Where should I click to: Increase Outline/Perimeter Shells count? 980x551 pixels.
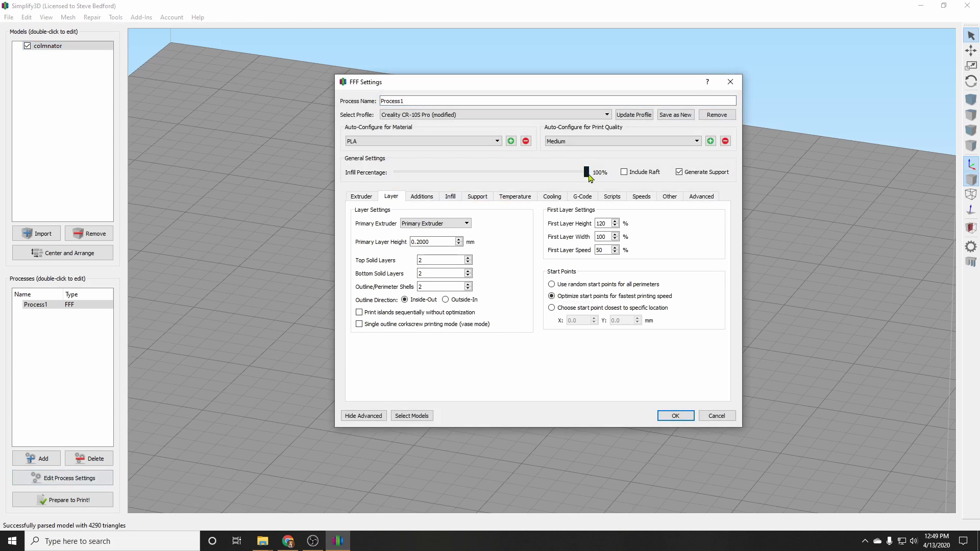(468, 284)
